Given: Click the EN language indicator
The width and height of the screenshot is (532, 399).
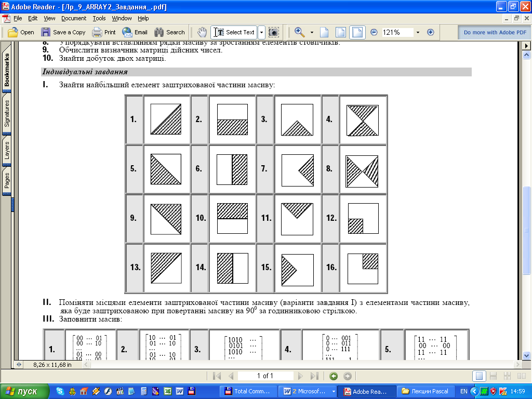Looking at the screenshot, I should coord(463,392).
